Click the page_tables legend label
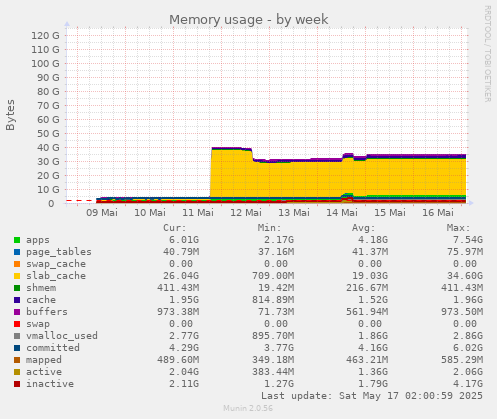The height and width of the screenshot is (419, 497). [59, 252]
